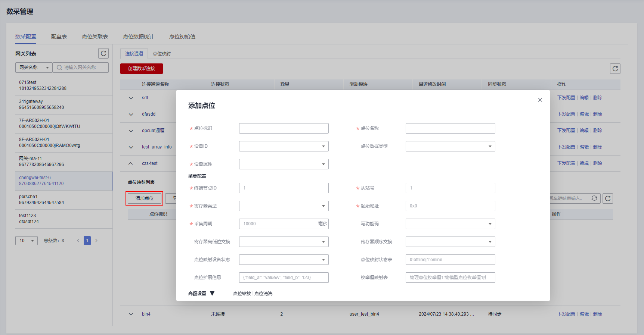This screenshot has height=335, width=644.
Task: Open the 点位数据类型 dropdown
Action: point(450,146)
